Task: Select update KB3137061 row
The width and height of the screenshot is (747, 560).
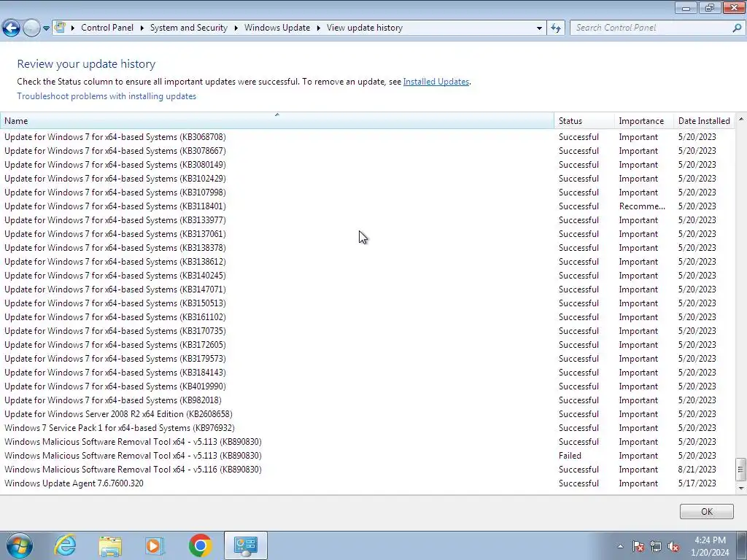Action: click(x=368, y=233)
